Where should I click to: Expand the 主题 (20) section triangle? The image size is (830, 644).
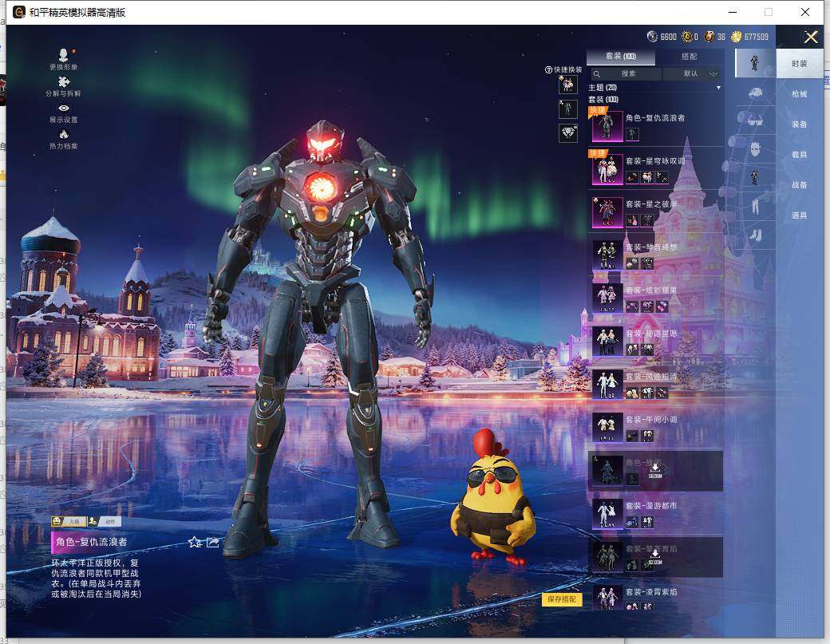[x=718, y=87]
